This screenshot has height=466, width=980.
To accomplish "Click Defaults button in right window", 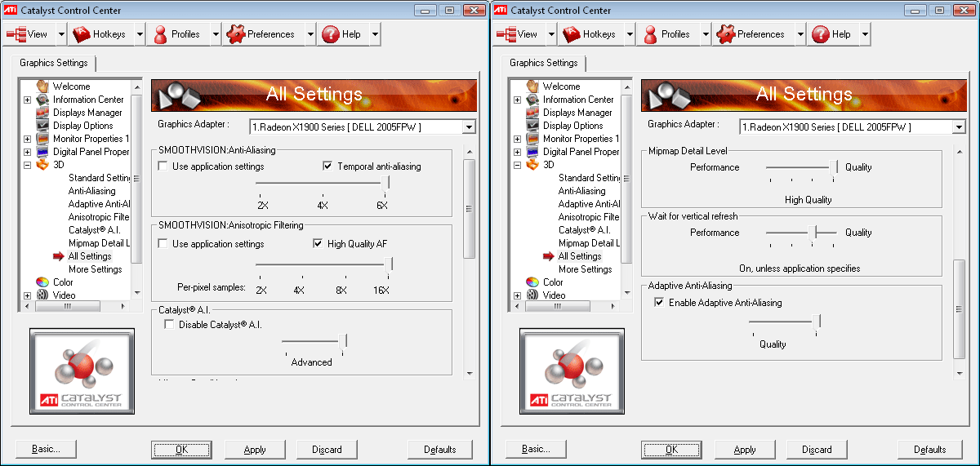I will 929,449.
